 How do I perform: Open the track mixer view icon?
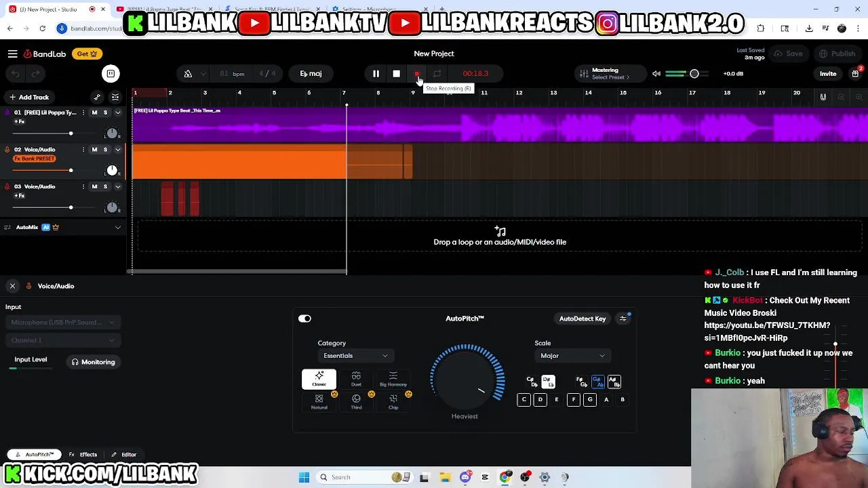click(x=115, y=97)
